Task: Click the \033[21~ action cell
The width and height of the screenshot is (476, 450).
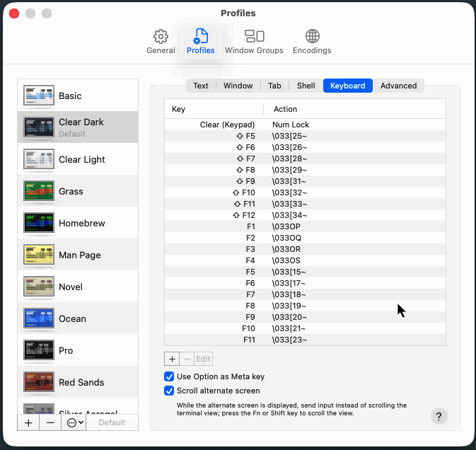Action: 289,328
